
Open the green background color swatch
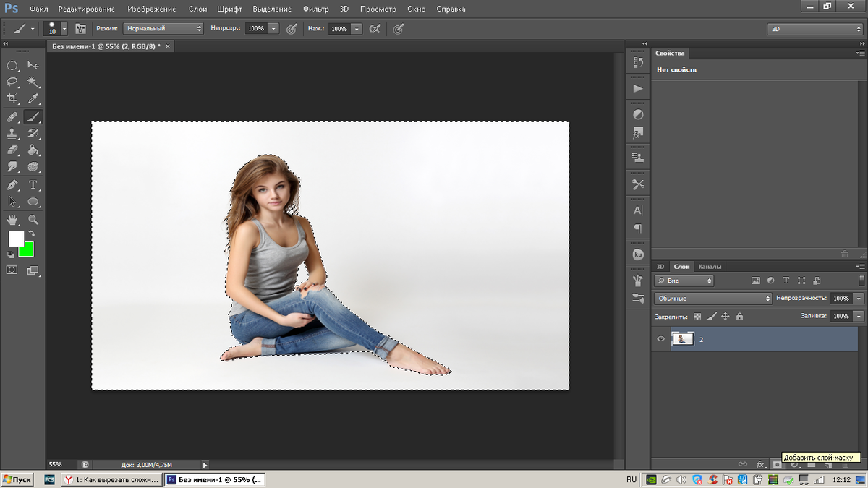27,250
